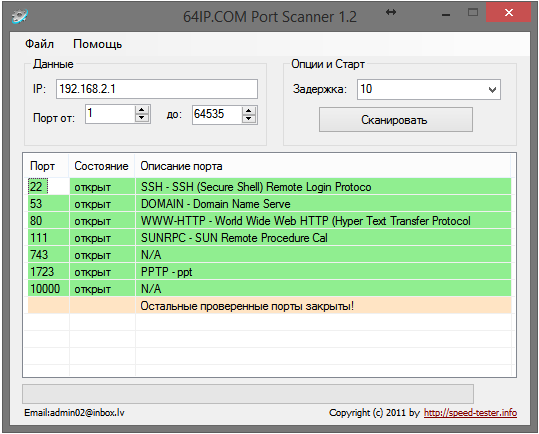Open the Помощь menu
The height and width of the screenshot is (434, 539).
[98, 44]
